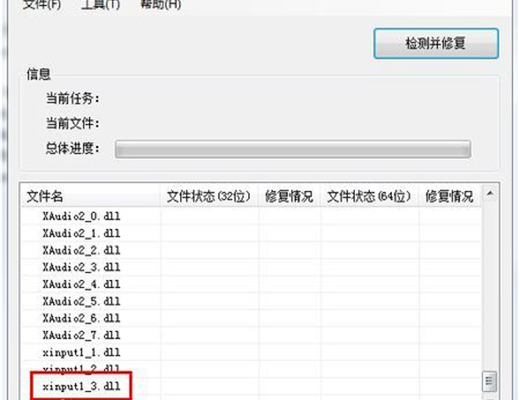Image resolution: width=520 pixels, height=400 pixels.
Task: Select XAudio2_5.dll in the file list
Action: pyautogui.click(x=81, y=301)
